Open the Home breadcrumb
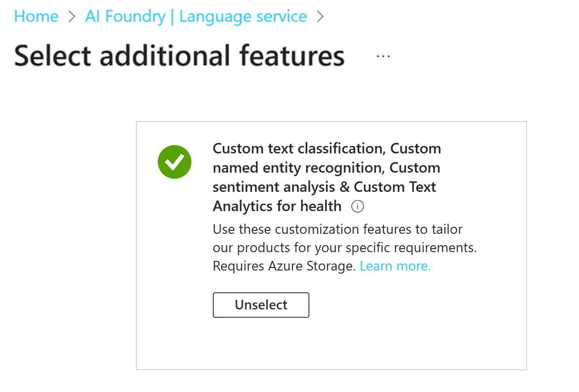This screenshot has height=392, width=579. (36, 16)
